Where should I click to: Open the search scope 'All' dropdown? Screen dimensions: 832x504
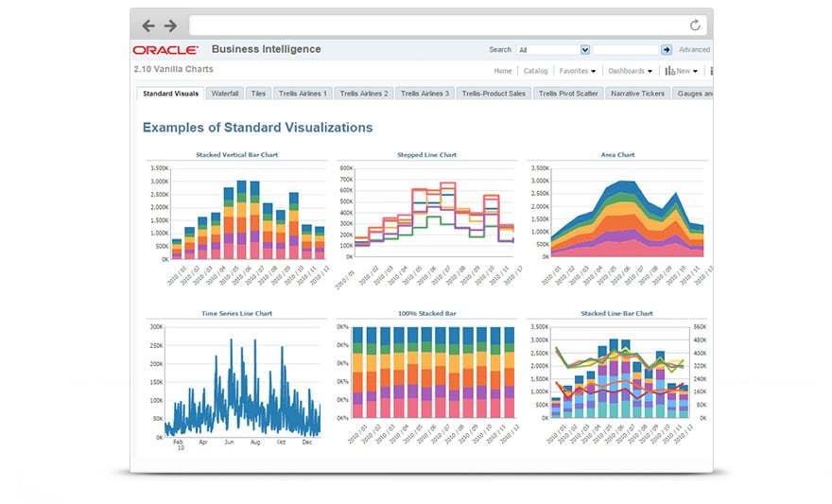[585, 49]
